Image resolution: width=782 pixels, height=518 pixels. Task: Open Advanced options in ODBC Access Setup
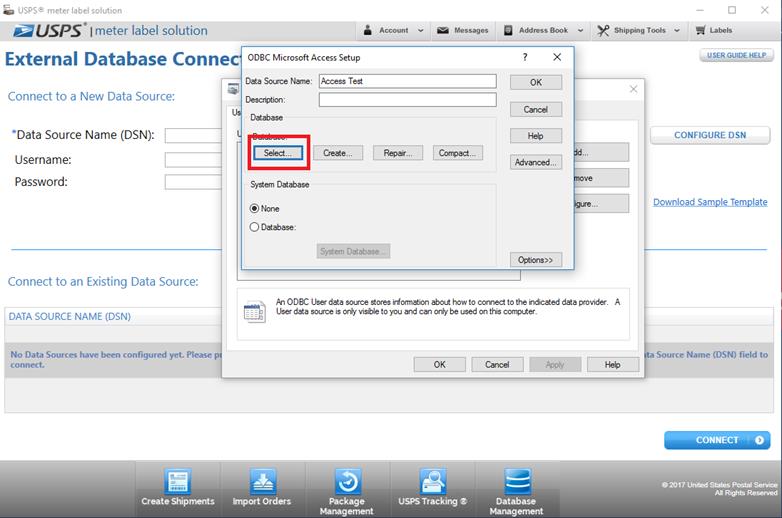(536, 162)
